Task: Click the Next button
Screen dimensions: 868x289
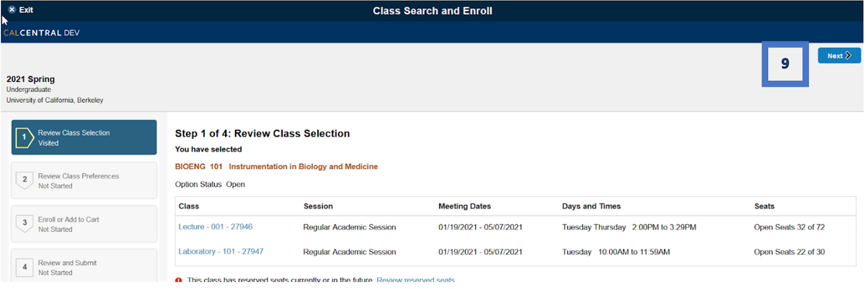Action: point(839,55)
